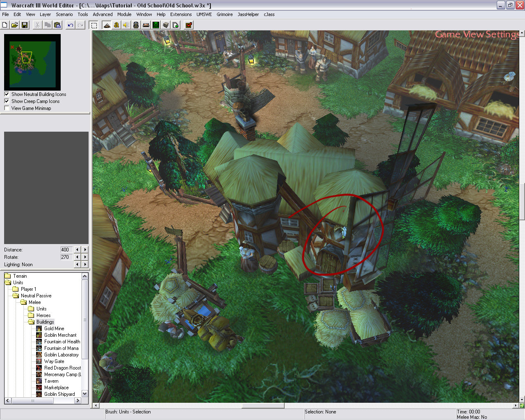This screenshot has height=420, width=525.
Task: Click the minimap preview thumbnail
Action: tap(32, 62)
